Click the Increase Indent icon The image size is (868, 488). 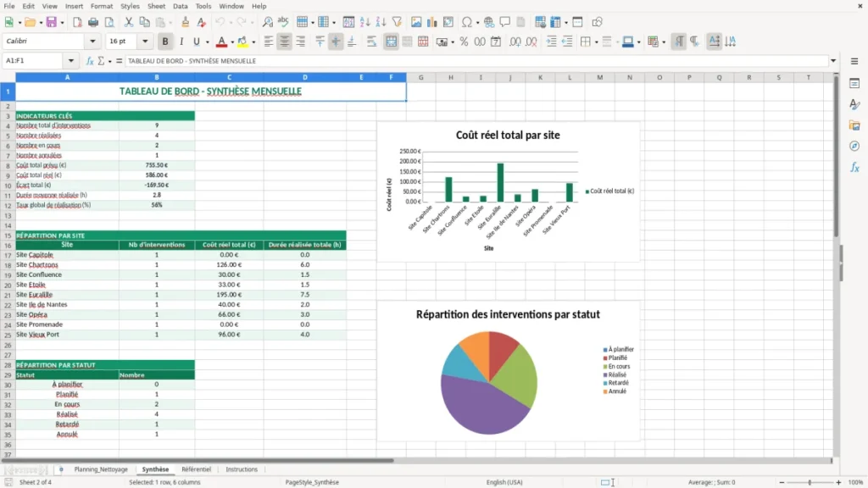point(551,42)
